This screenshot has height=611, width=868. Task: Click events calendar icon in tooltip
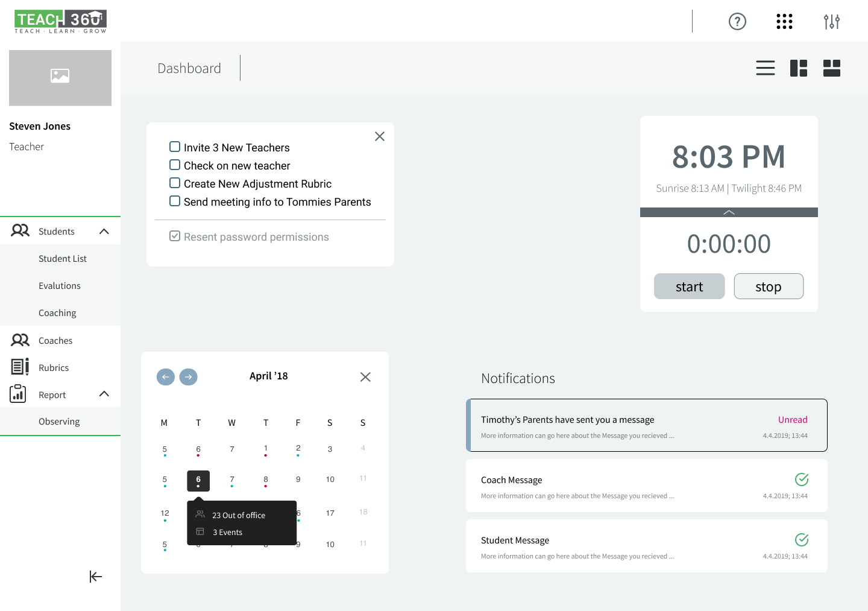(200, 531)
